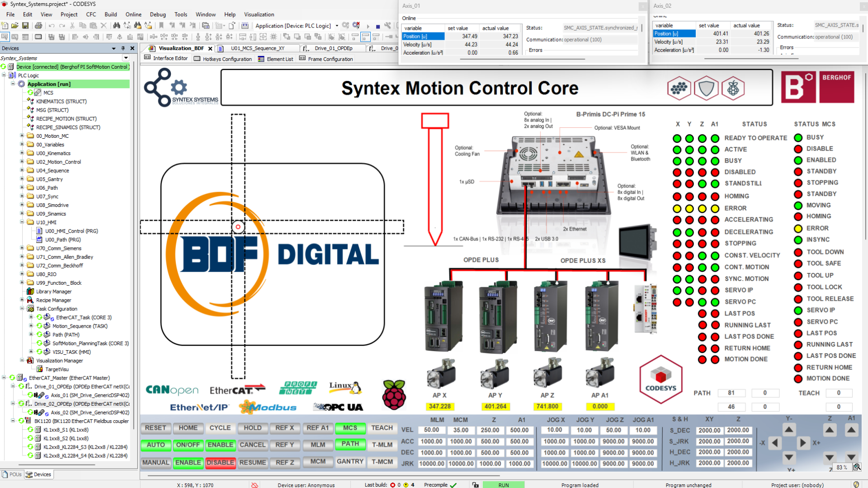Switch to the Drive_01_OPDEp tab
The width and height of the screenshot is (868, 488).
point(333,48)
